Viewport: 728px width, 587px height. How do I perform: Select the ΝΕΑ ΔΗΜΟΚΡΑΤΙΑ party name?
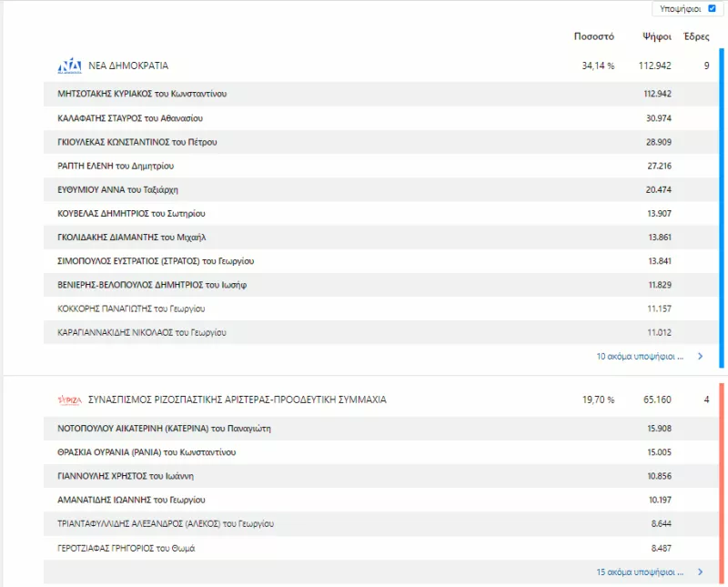[x=128, y=66]
